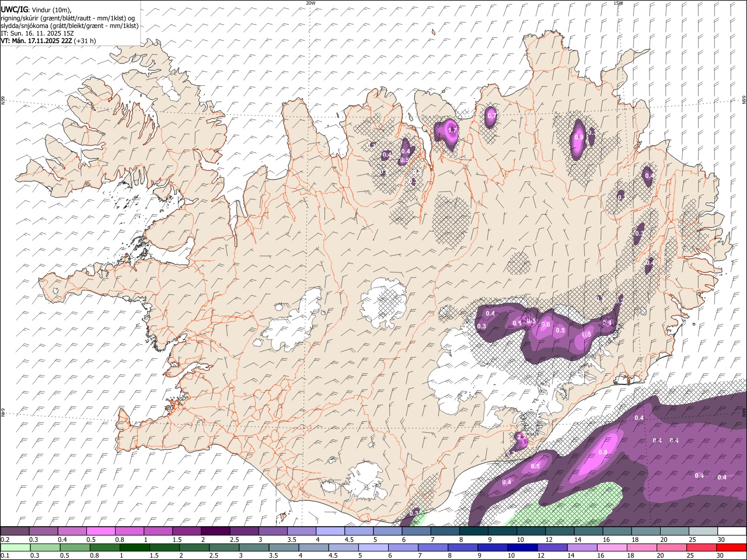Click the '15W' longitude label
Viewport: 747px width, 560px height.
(618, 3)
